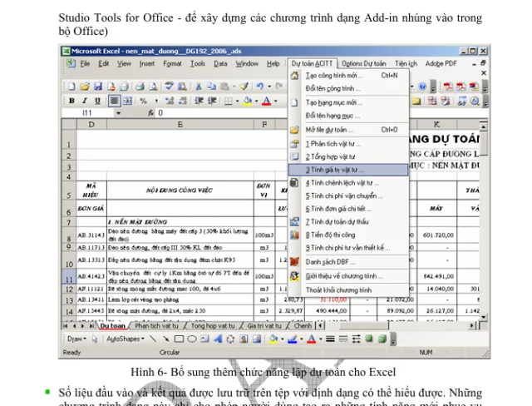The image size is (532, 406).
Task: Select the Line drawing tool
Action: coord(153,339)
